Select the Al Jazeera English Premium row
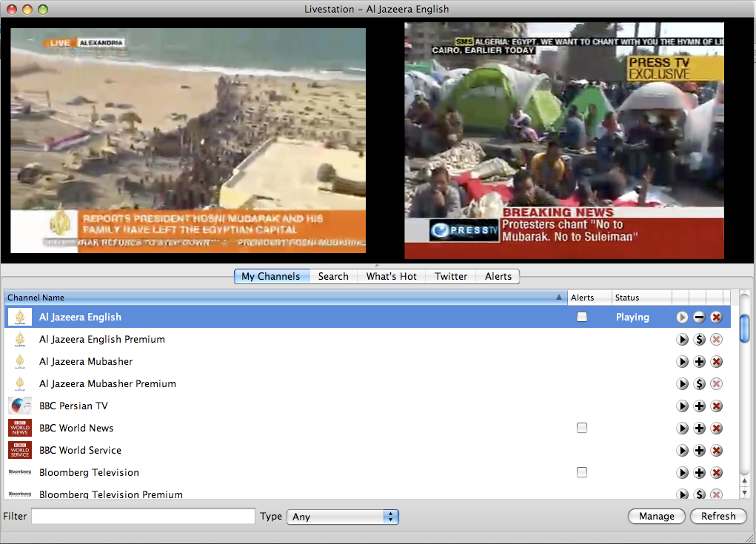Viewport: 756px width, 544px height. (367, 339)
